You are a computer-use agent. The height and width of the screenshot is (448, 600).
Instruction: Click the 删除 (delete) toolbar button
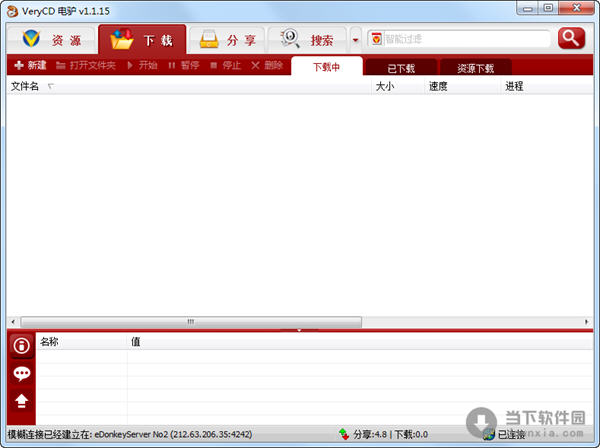coord(267,65)
